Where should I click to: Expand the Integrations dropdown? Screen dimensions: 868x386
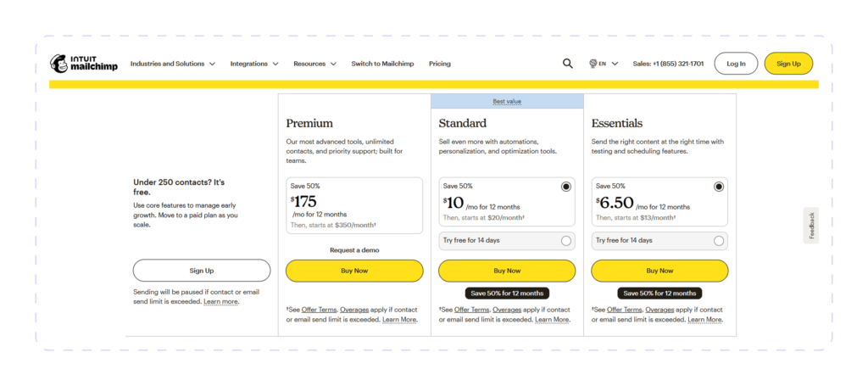click(x=254, y=64)
